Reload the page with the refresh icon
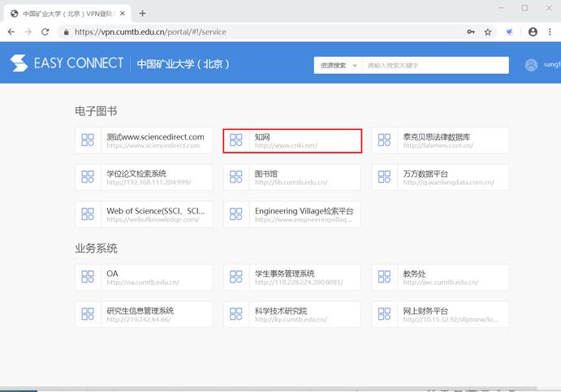The width and height of the screenshot is (561, 392). click(45, 32)
